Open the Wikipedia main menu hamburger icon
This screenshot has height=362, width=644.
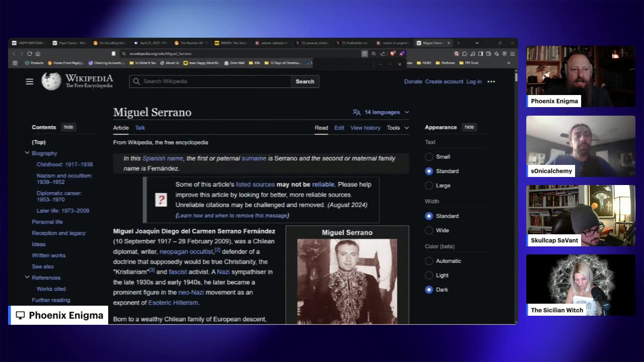[x=30, y=81]
